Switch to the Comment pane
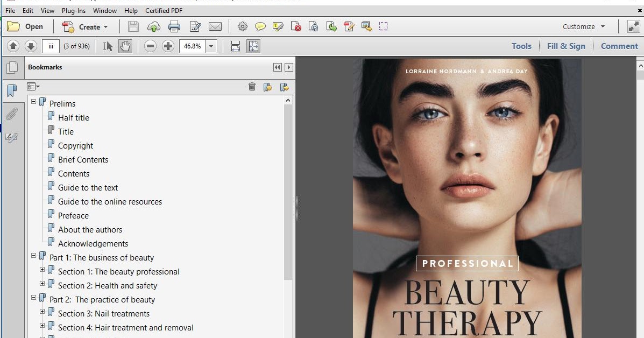Image resolution: width=644 pixels, height=338 pixels. 619,46
